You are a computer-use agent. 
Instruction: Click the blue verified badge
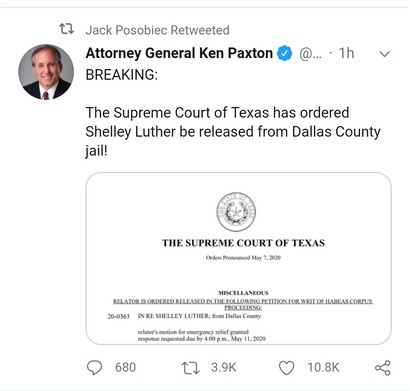[285, 53]
